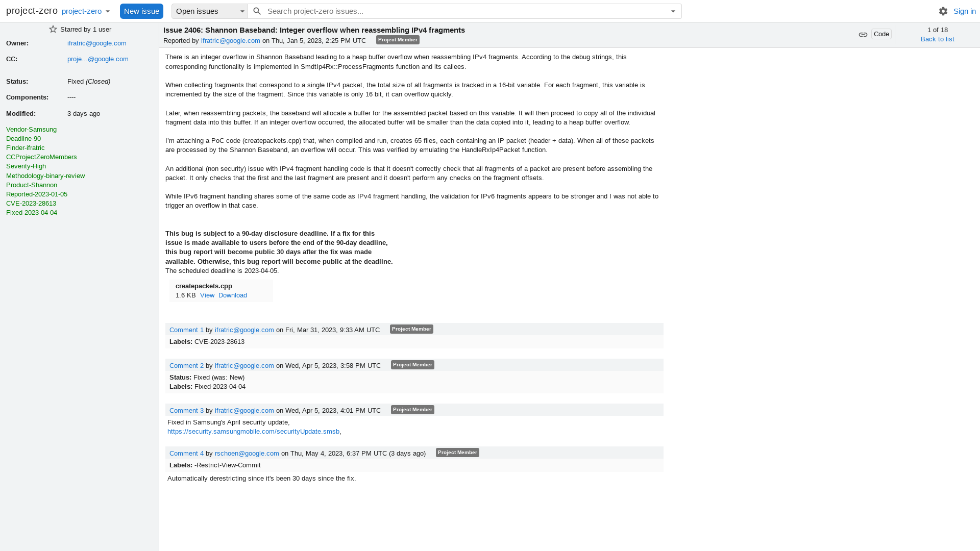The image size is (980, 551).
Task: Click the CVE-2023-28613 label in Comment 1
Action: [x=219, y=341]
